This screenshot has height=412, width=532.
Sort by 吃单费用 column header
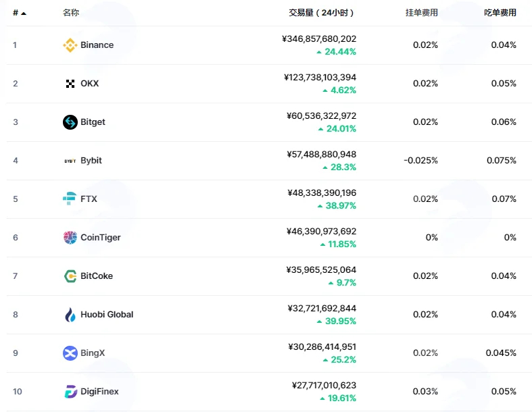(x=500, y=13)
